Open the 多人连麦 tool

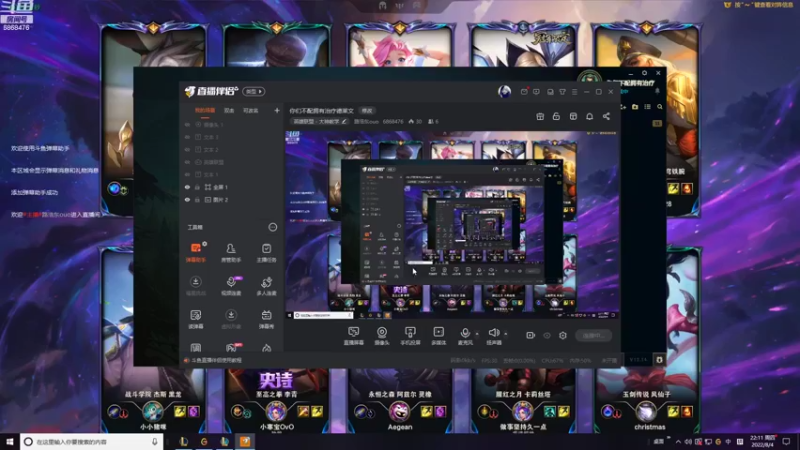click(266, 286)
